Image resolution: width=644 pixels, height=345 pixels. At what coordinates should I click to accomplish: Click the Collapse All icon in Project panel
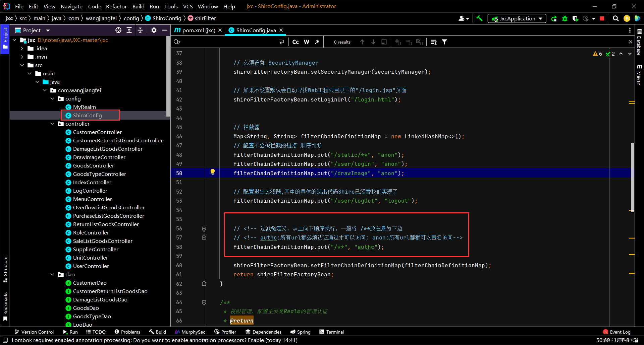(x=140, y=30)
